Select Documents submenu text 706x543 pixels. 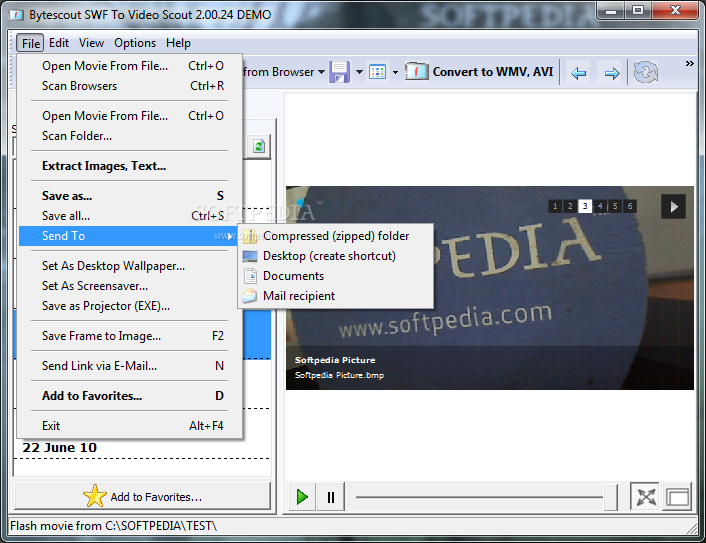(293, 276)
